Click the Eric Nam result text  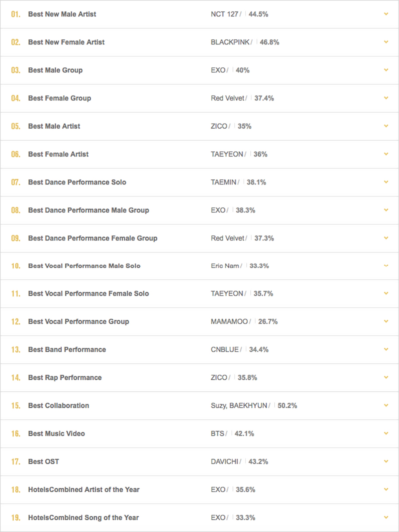pyautogui.click(x=225, y=266)
